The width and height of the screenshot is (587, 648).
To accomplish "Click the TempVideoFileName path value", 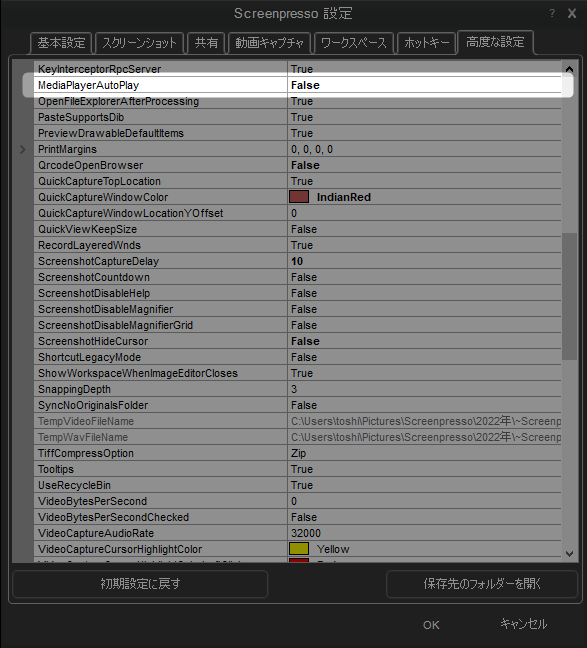I will coord(426,421).
